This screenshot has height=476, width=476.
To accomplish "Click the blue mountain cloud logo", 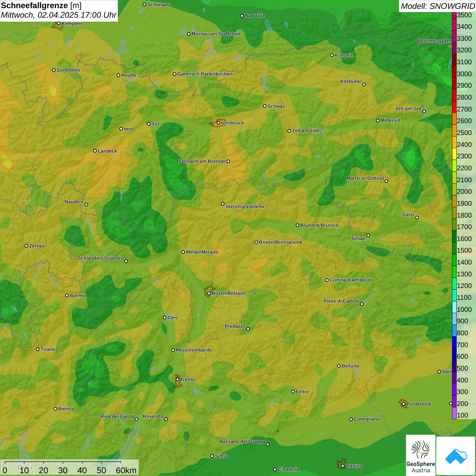I will coord(456,456).
